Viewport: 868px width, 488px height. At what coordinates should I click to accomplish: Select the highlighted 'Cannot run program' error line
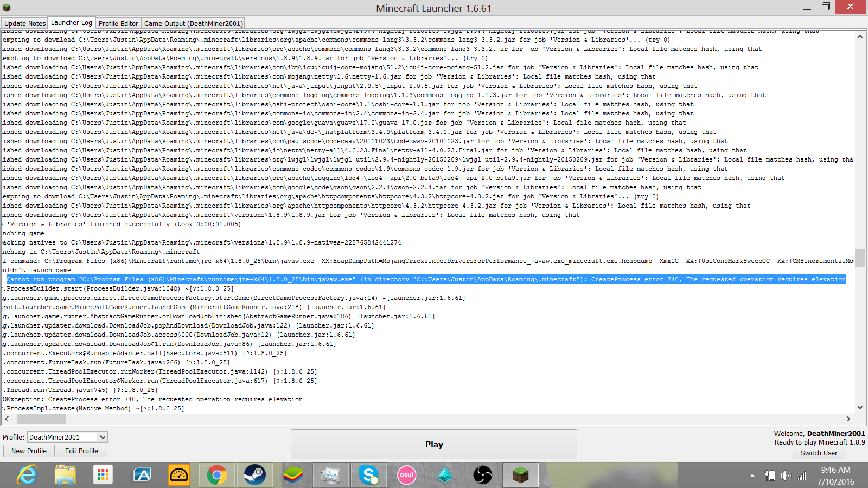click(x=426, y=279)
